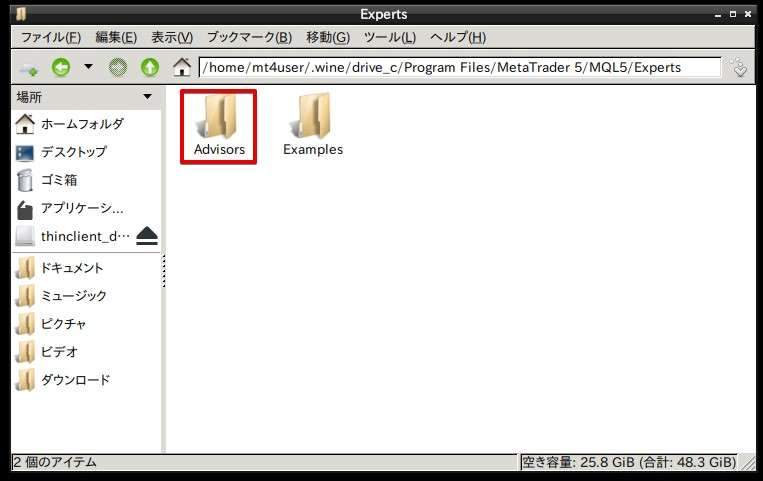This screenshot has height=481, width=763.
Task: Open a new window via toolbar icon
Action: pyautogui.click(x=28, y=68)
